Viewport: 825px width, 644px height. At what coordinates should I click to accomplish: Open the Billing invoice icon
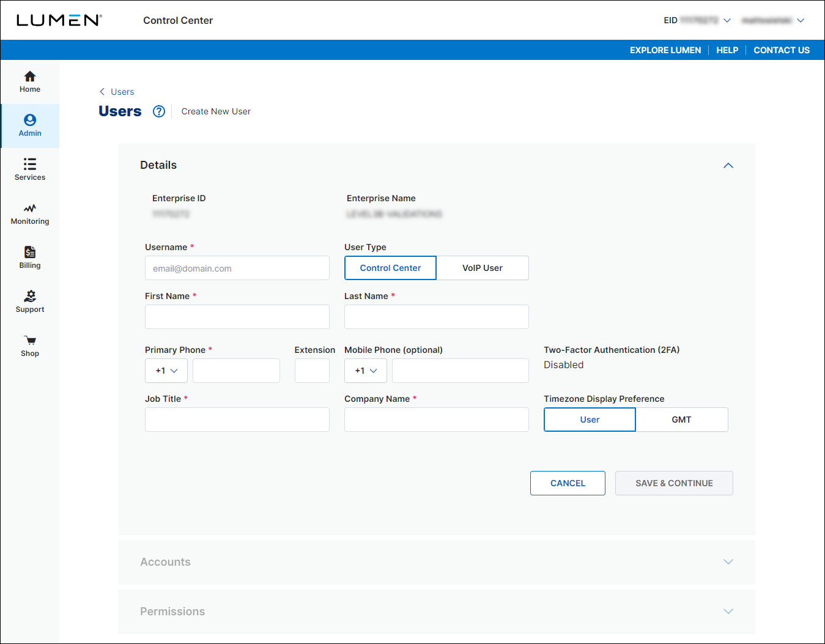pos(30,252)
